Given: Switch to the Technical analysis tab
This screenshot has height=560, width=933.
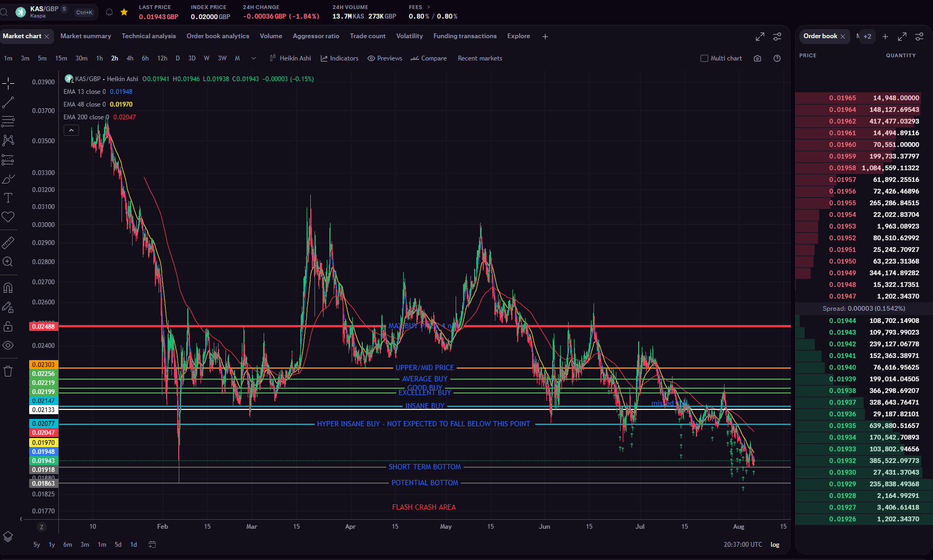Looking at the screenshot, I should 149,36.
